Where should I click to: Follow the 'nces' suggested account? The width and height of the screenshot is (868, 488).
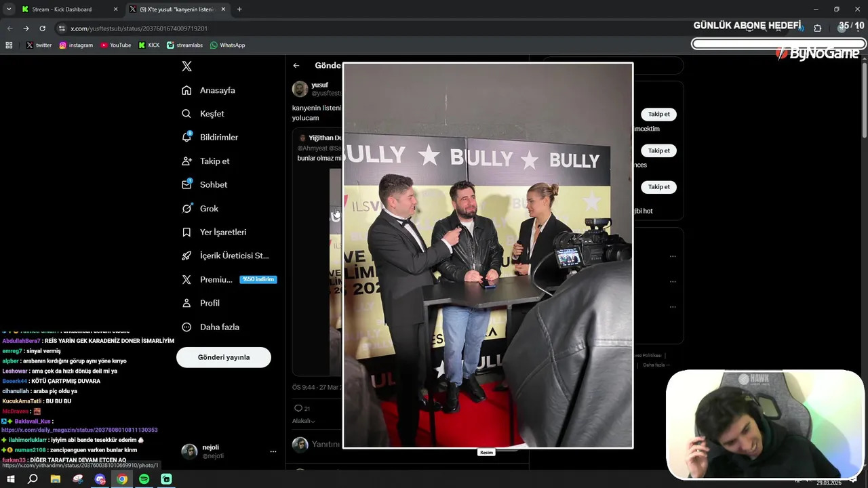tap(658, 150)
